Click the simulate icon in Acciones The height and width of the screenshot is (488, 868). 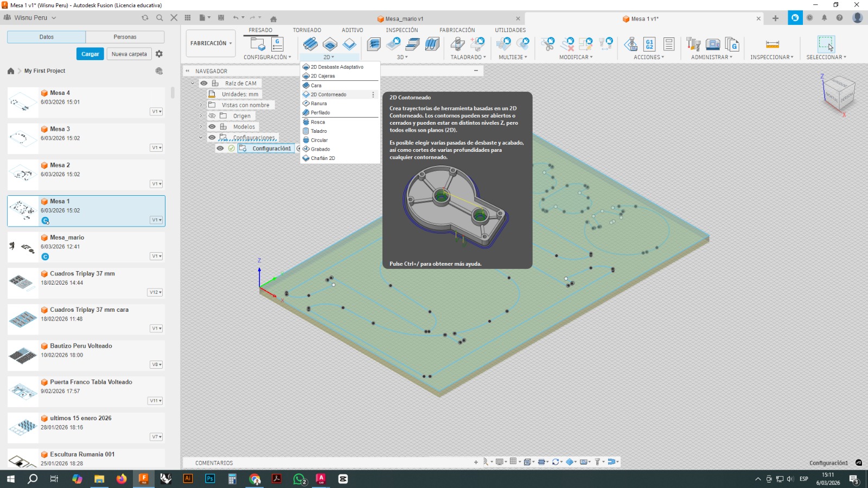(x=630, y=44)
